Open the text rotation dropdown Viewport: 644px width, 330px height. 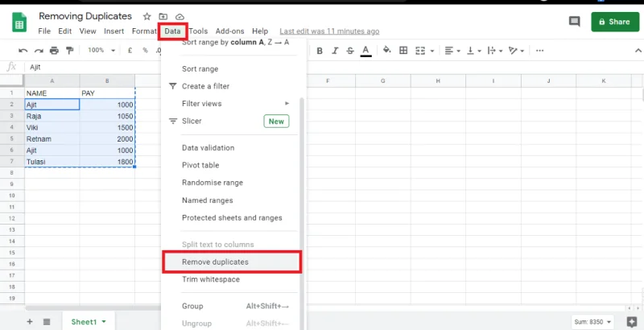pos(516,51)
